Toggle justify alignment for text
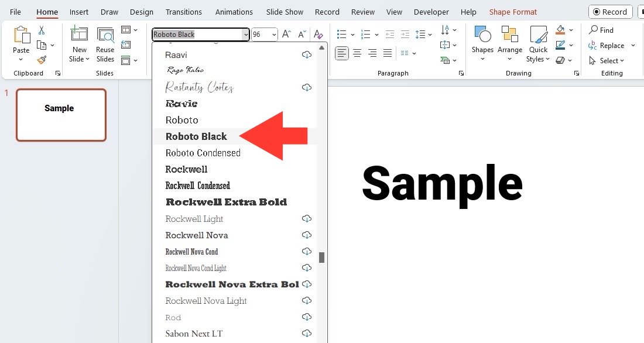Viewport: 644px width, 343px height. click(x=388, y=53)
